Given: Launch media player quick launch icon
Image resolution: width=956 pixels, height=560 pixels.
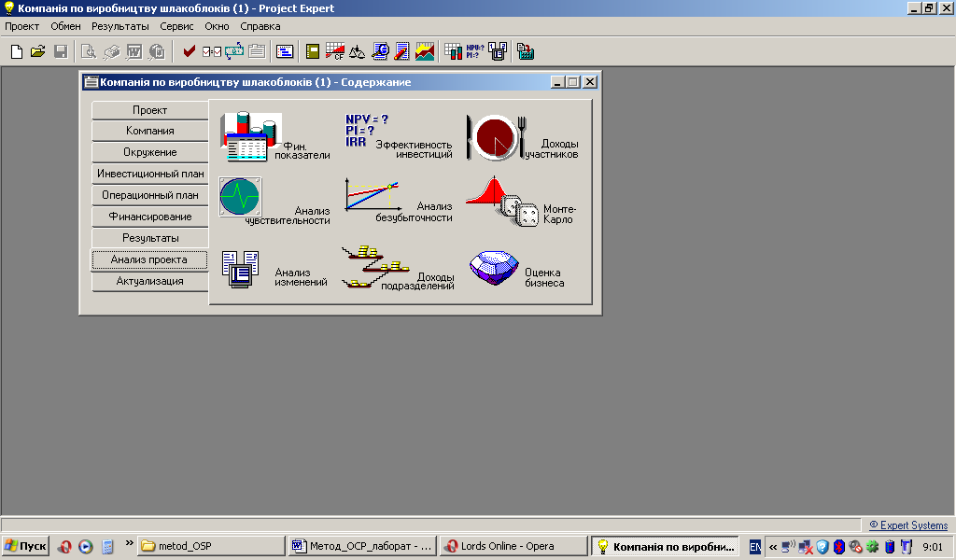Looking at the screenshot, I should (85, 547).
